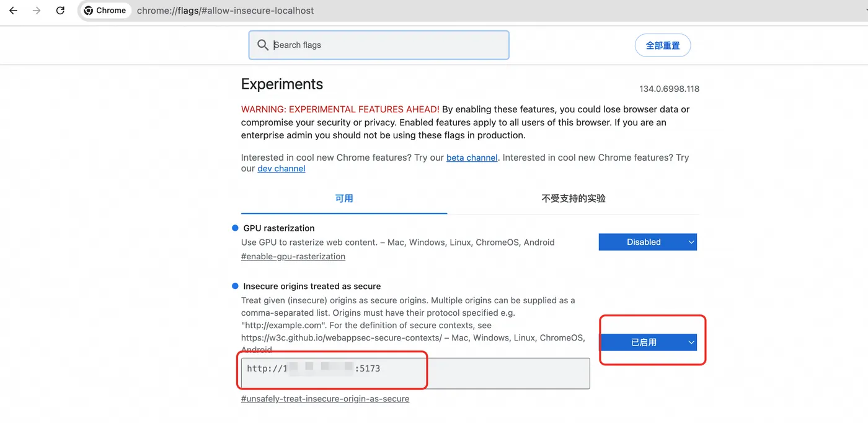Go back with the browser back arrow
Screen dimensions: 868x423
(x=13, y=11)
